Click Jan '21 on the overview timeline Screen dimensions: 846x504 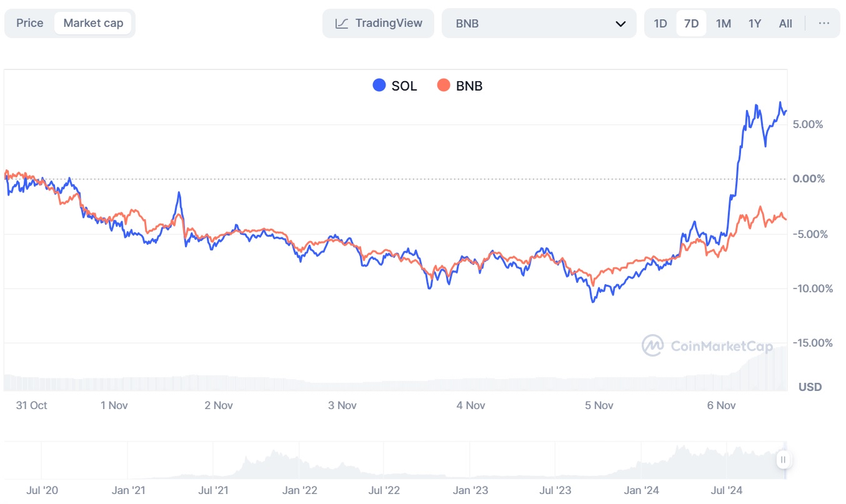(129, 490)
